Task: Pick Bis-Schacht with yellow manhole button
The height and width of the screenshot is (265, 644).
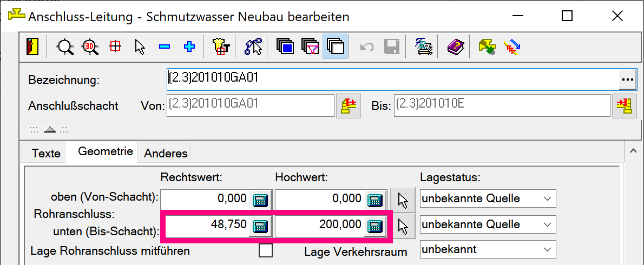Action: pyautogui.click(x=623, y=105)
